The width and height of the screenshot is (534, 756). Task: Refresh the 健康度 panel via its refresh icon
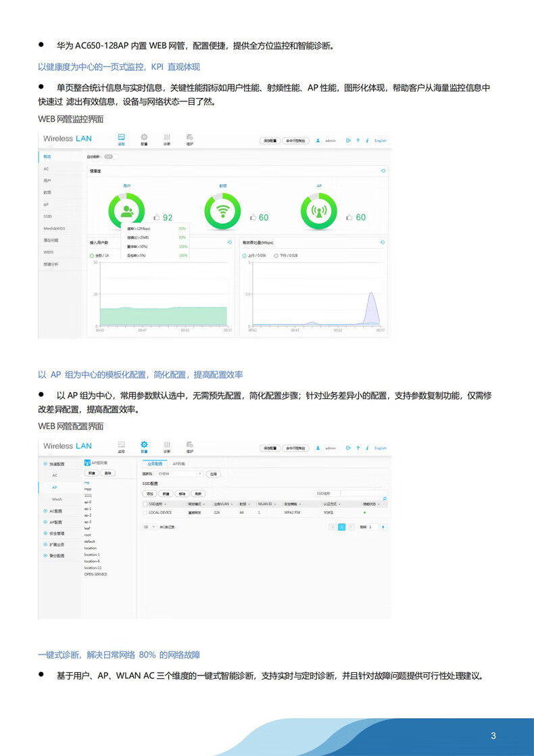coord(383,170)
